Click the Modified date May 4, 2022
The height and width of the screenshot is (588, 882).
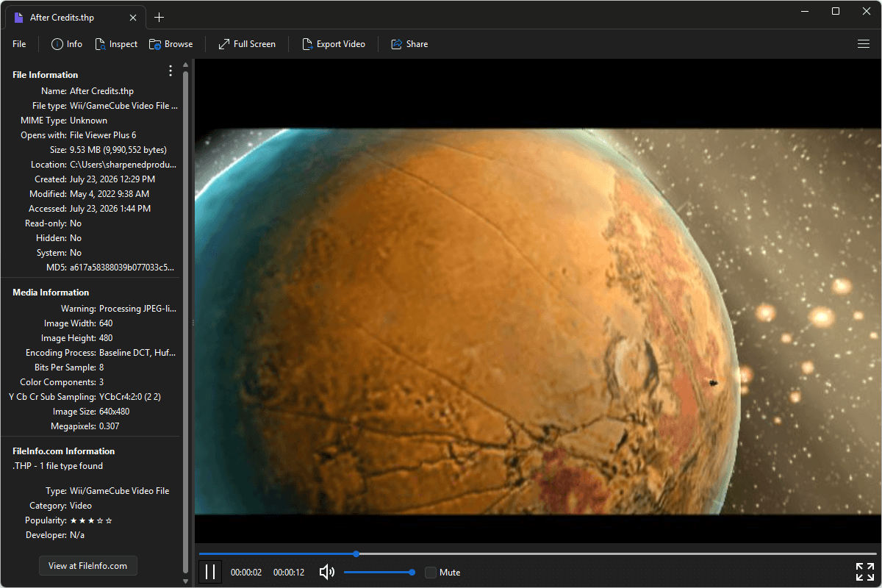coord(110,194)
